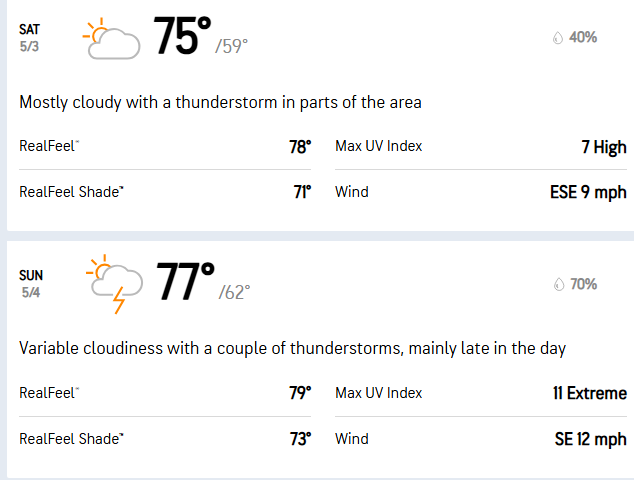Viewport: 634px width, 480px height.
Task: Click Sunday's thunderstorm cloud icon
Action: pos(112,285)
